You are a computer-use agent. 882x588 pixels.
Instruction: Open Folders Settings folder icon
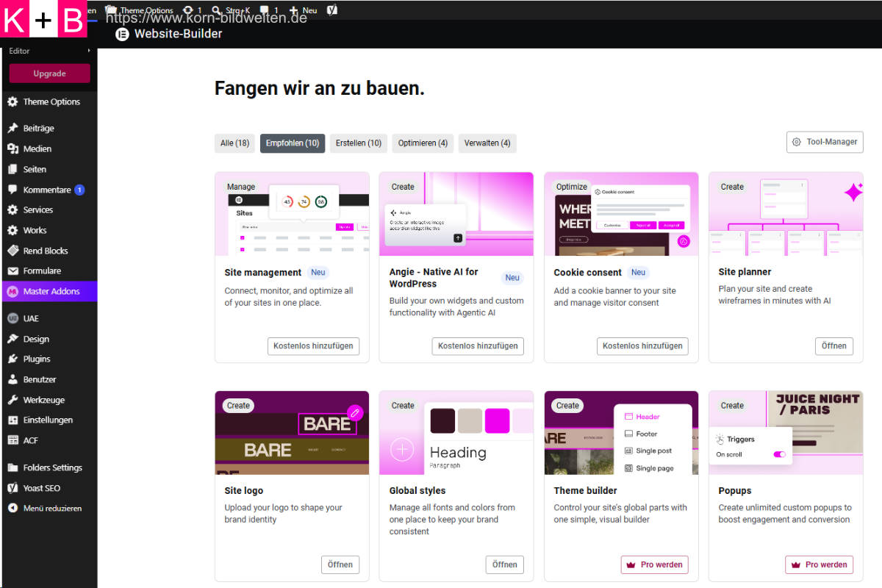[12, 467]
